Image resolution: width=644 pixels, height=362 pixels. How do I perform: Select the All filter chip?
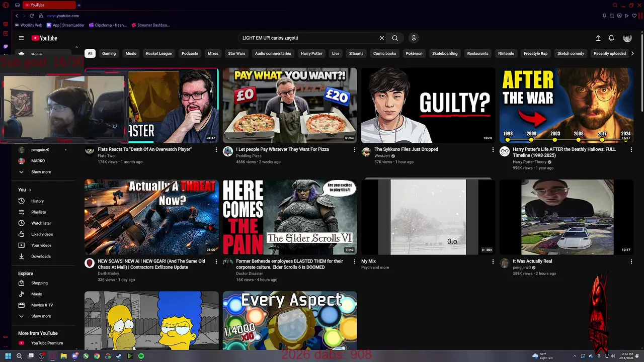pyautogui.click(x=90, y=53)
